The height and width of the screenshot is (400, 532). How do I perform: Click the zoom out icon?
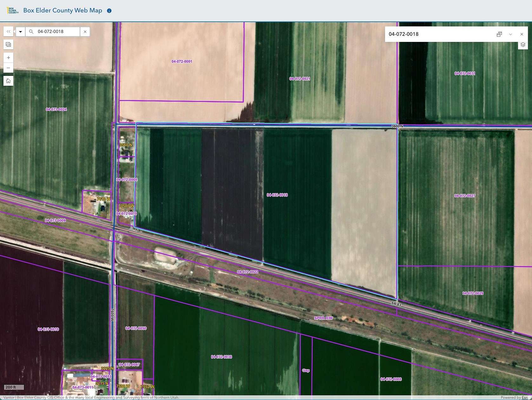(x=8, y=68)
